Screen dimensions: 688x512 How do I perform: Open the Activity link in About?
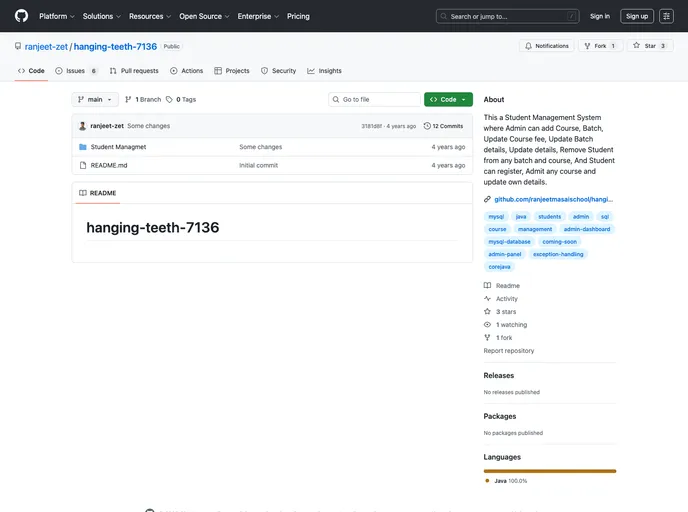[x=507, y=299]
